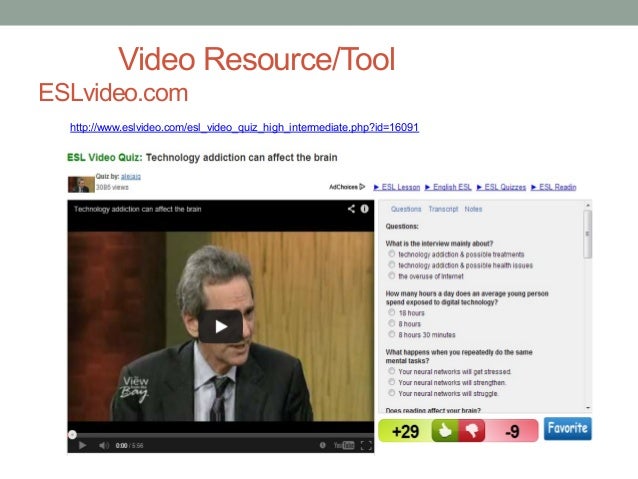Switch to the Notes tab
The image size is (638, 479).
473,209
